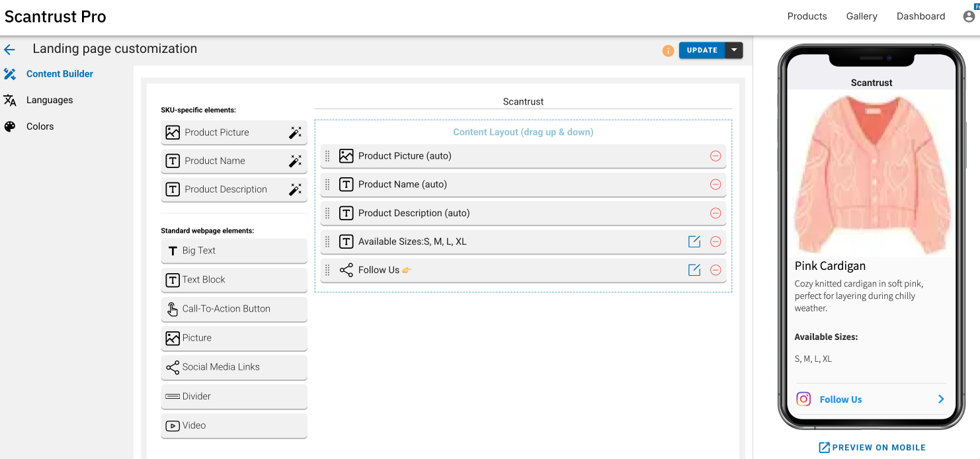Select the Product Name SKU element
Viewport: 980px width, 459px height.
pyautogui.click(x=234, y=161)
